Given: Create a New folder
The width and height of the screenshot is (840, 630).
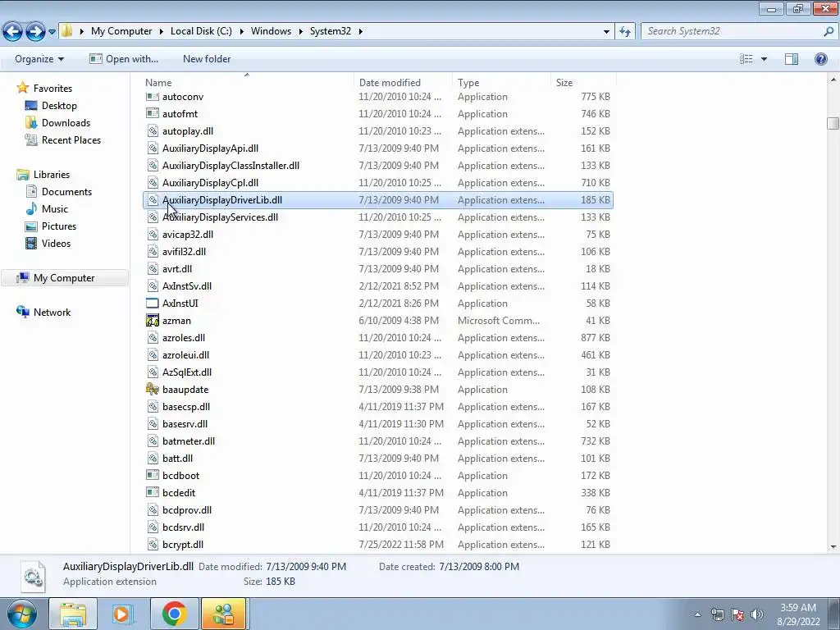Looking at the screenshot, I should [x=207, y=59].
